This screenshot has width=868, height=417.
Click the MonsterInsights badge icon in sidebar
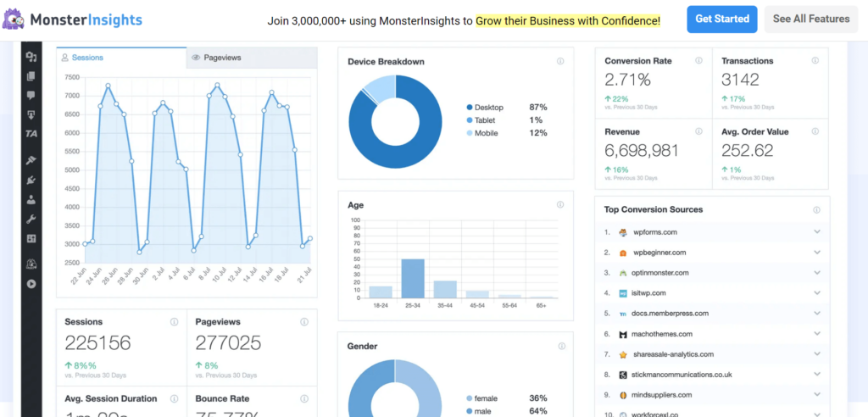(31, 264)
